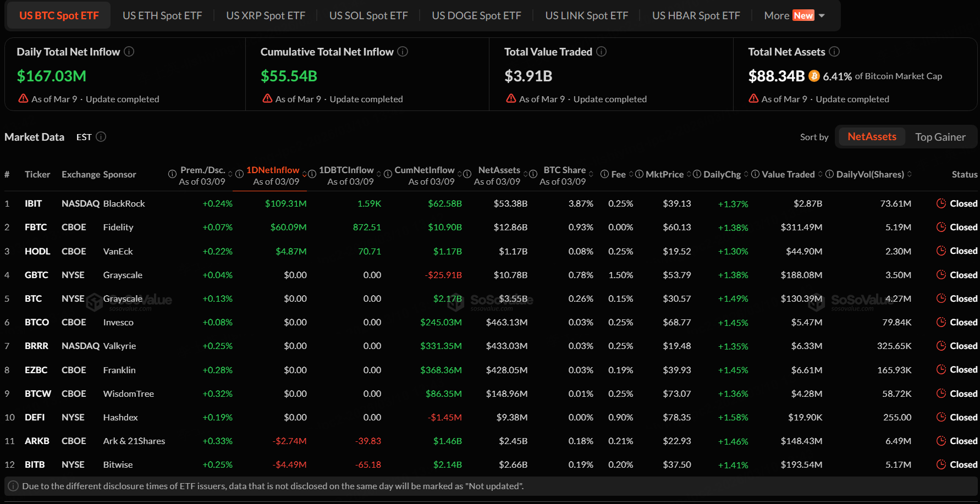Click the info icon next to Total Value Traded
Image resolution: width=980 pixels, height=504 pixels.
point(601,52)
